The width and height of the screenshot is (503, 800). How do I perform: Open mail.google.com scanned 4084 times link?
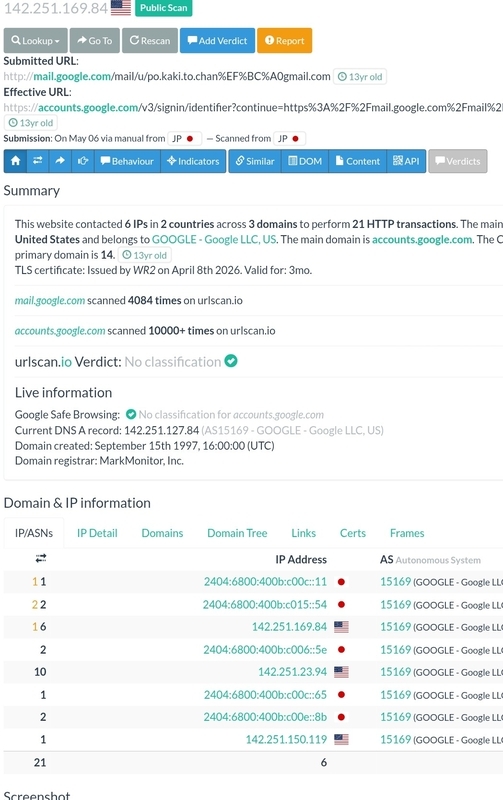pyautogui.click(x=50, y=301)
